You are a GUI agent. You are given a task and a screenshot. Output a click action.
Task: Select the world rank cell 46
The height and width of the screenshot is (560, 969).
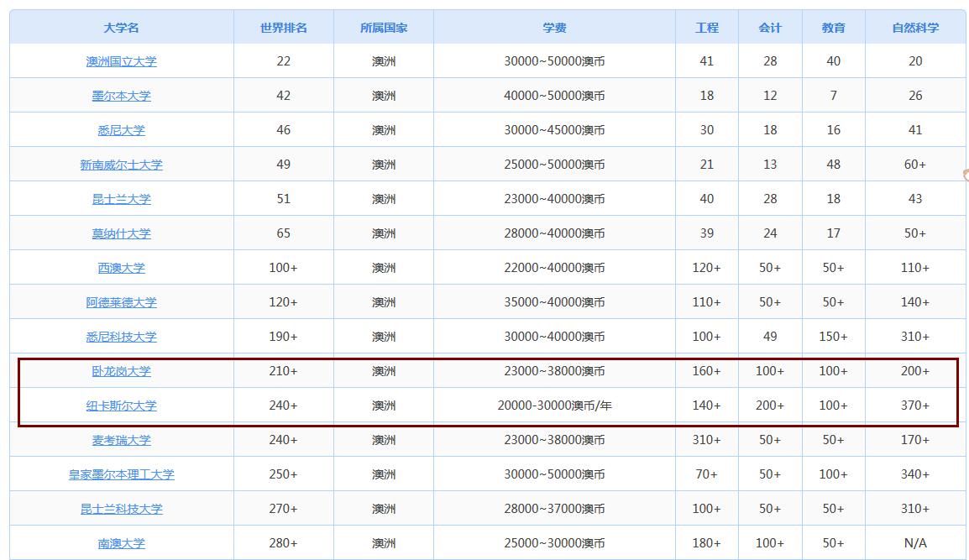(x=284, y=130)
